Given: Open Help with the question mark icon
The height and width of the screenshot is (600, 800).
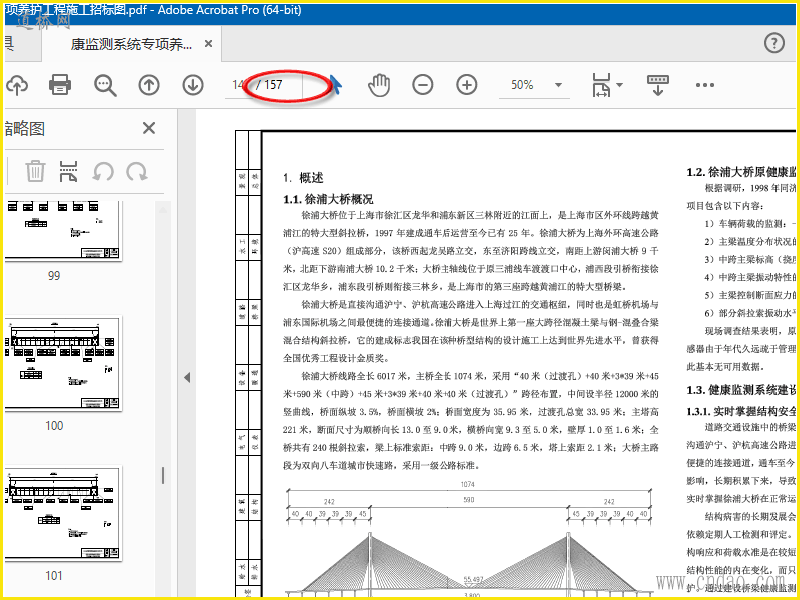Looking at the screenshot, I should (x=774, y=43).
